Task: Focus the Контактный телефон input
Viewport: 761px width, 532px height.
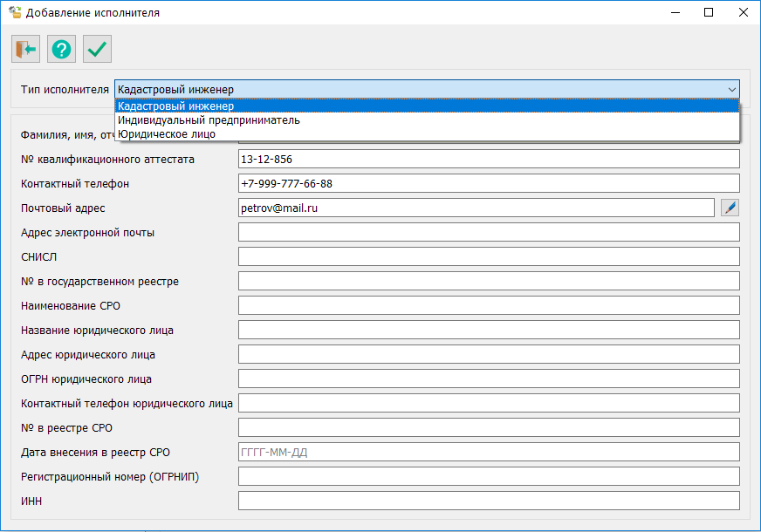Action: [x=488, y=183]
